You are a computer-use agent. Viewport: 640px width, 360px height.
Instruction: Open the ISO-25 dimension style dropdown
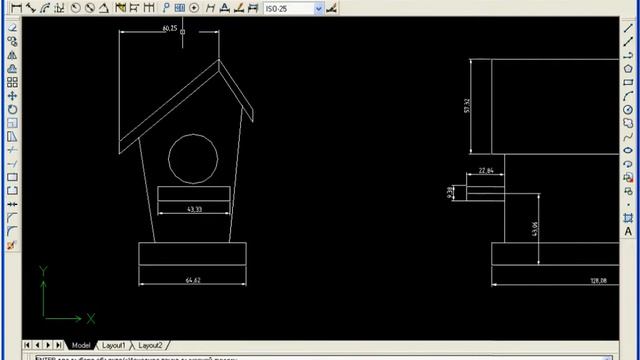click(319, 9)
